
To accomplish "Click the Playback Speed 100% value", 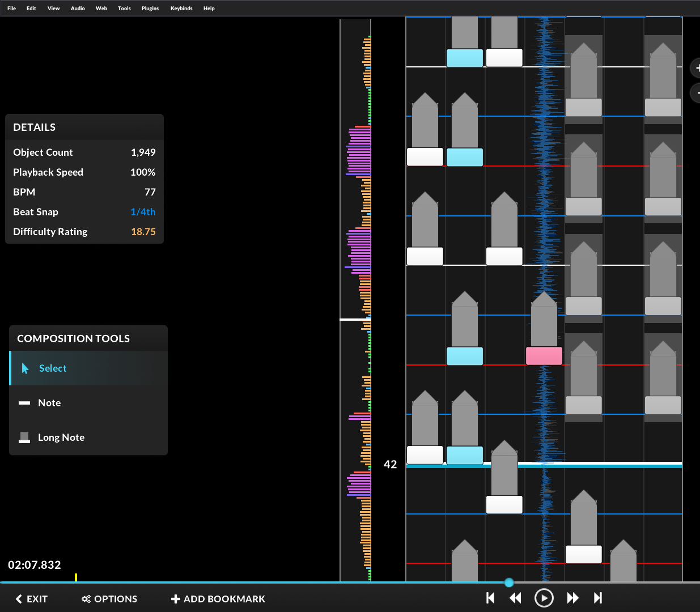I will [x=143, y=172].
